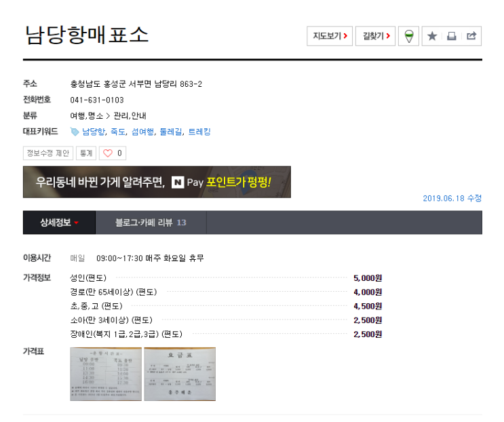
Task: Click the 소아(만 3세이상) (편도) row label
Action: pyautogui.click(x=111, y=320)
